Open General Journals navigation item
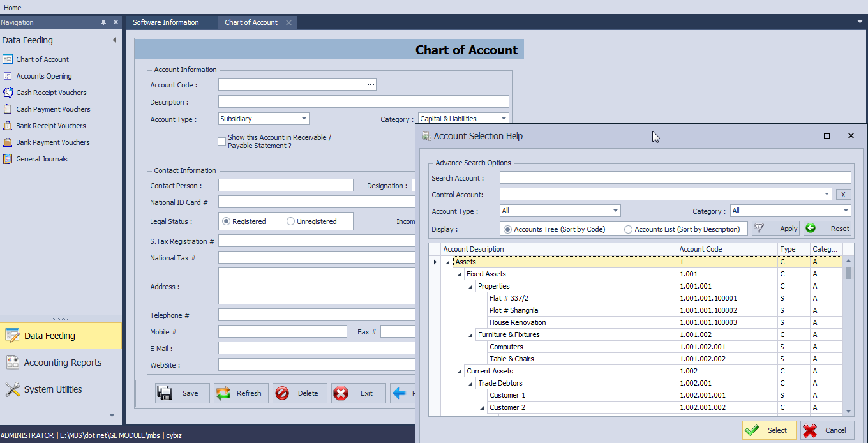868x443 pixels. tap(41, 159)
